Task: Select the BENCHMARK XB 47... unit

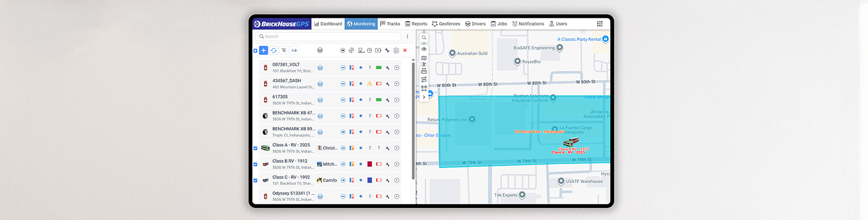Action: pos(330,116)
